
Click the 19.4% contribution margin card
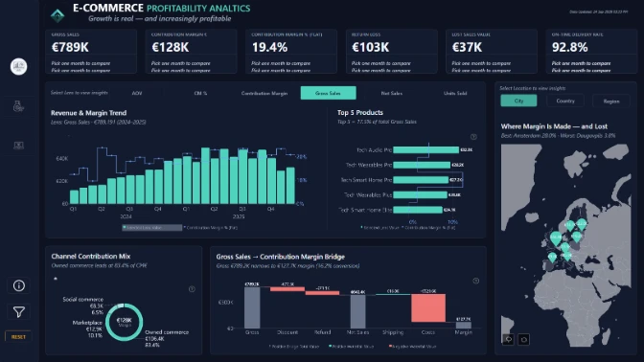pyautogui.click(x=291, y=52)
